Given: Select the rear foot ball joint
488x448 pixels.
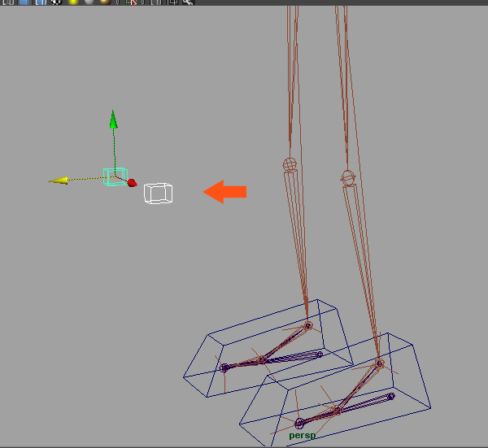Looking at the screenshot, I should tap(262, 360).
